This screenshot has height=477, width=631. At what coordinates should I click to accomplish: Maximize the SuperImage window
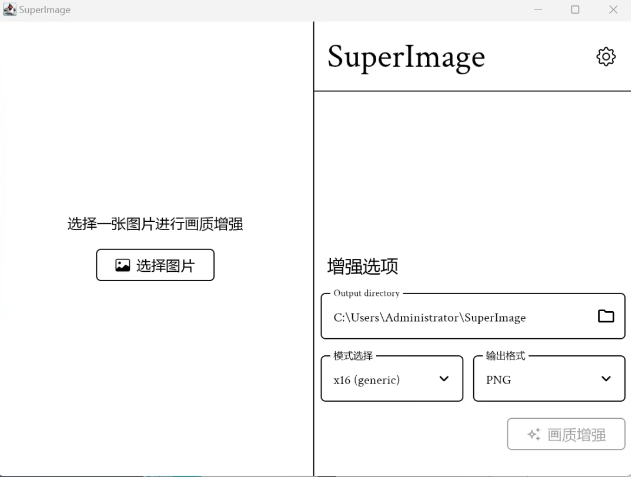pyautogui.click(x=575, y=9)
